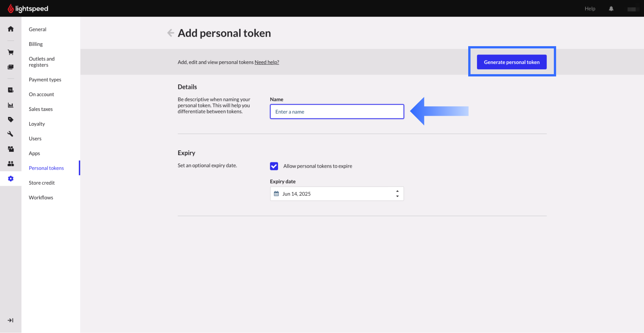Click the settings gear sidebar icon
The image size is (644, 333).
[x=11, y=179]
